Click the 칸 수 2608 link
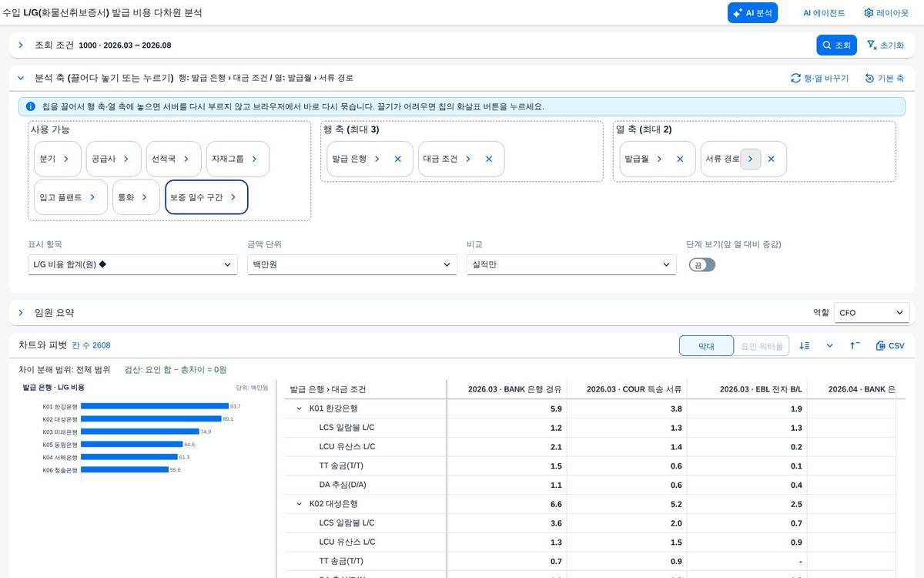The image size is (924, 578). (x=91, y=345)
